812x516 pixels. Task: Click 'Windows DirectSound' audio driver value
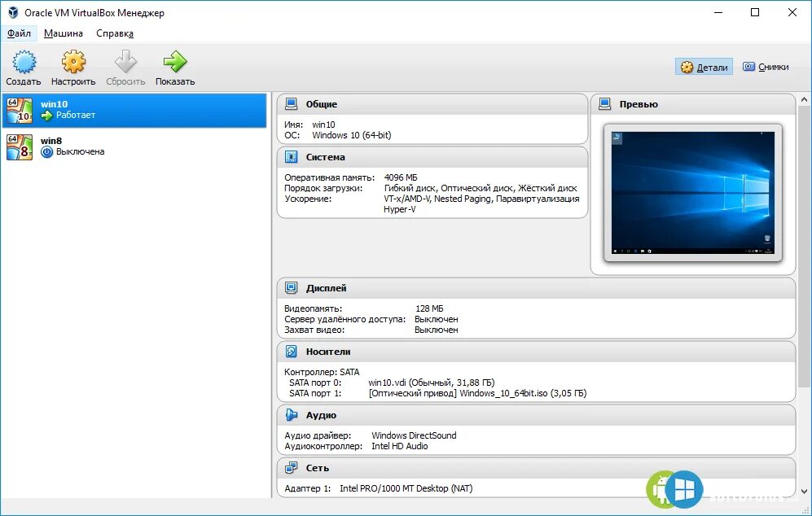(x=414, y=435)
